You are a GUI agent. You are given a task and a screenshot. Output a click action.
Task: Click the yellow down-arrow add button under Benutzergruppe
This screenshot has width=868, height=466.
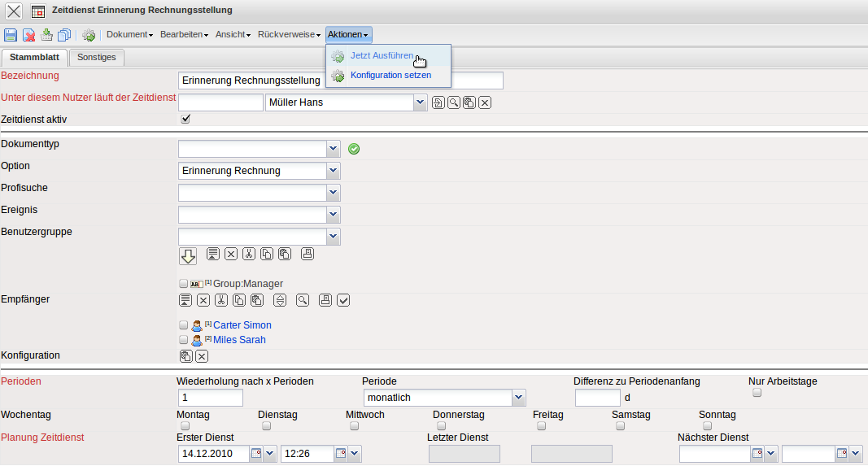click(x=188, y=256)
